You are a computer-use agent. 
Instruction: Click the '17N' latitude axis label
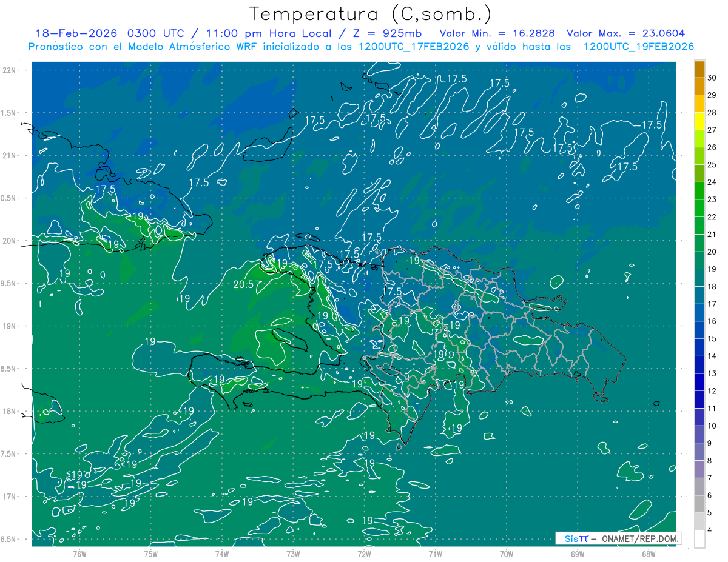(8, 497)
